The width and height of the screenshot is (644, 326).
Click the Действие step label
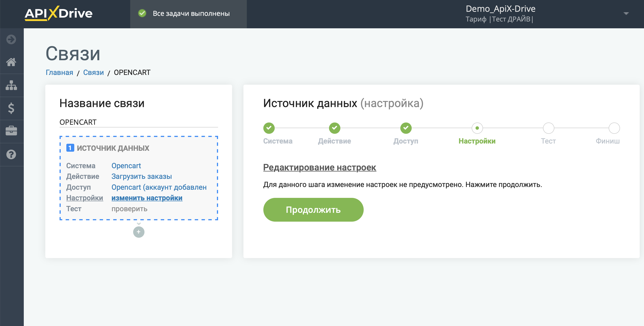point(334,141)
